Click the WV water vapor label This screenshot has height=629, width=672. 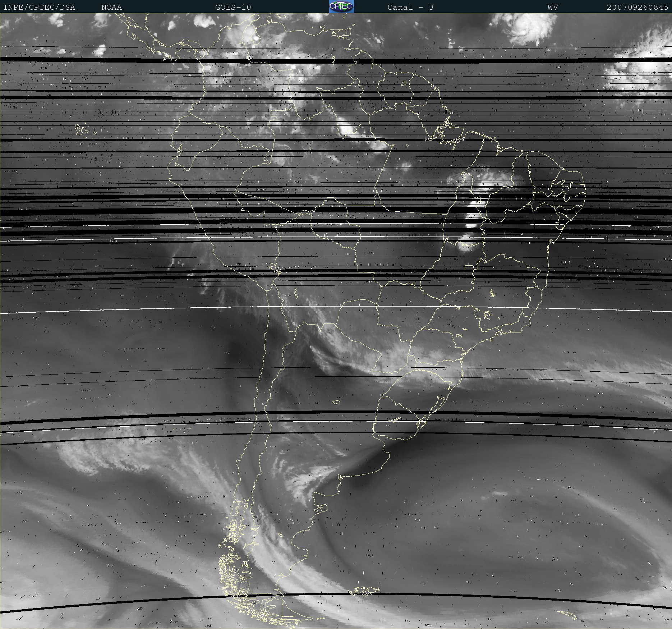tap(553, 7)
